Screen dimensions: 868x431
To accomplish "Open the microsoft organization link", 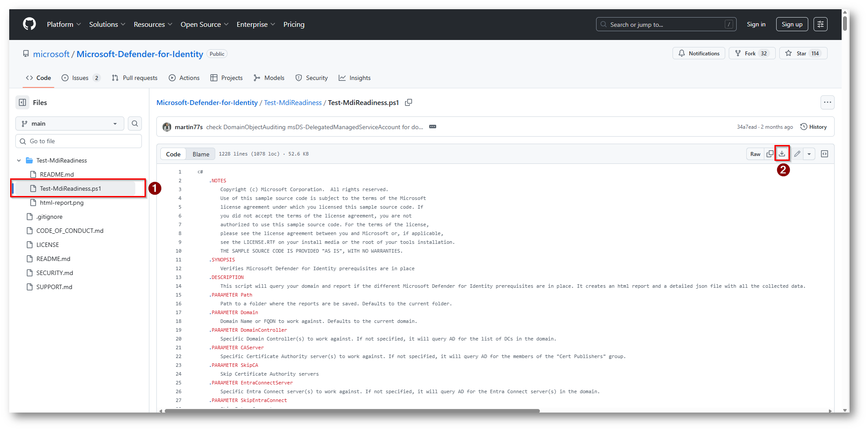I will point(51,54).
